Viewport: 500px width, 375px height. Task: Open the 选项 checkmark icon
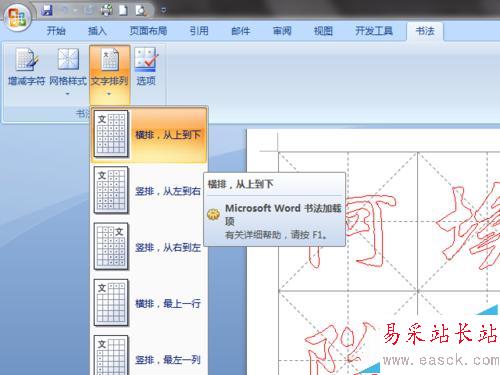pos(146,59)
